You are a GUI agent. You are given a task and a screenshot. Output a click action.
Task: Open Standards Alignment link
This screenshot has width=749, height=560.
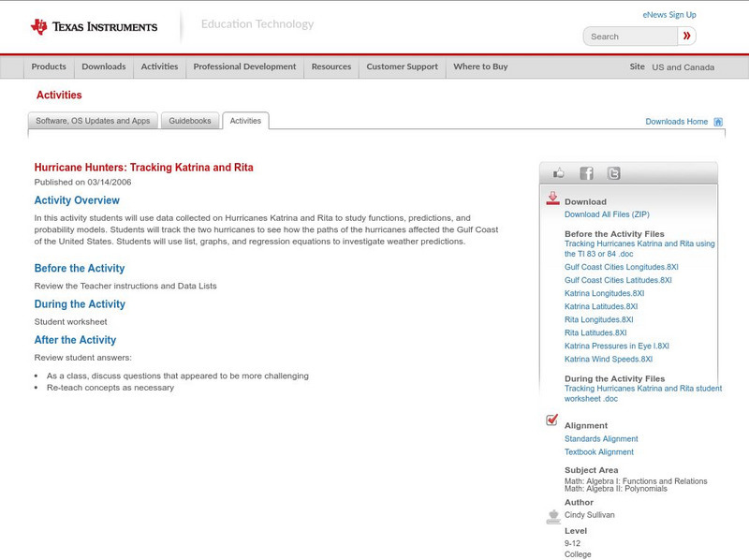tap(601, 438)
